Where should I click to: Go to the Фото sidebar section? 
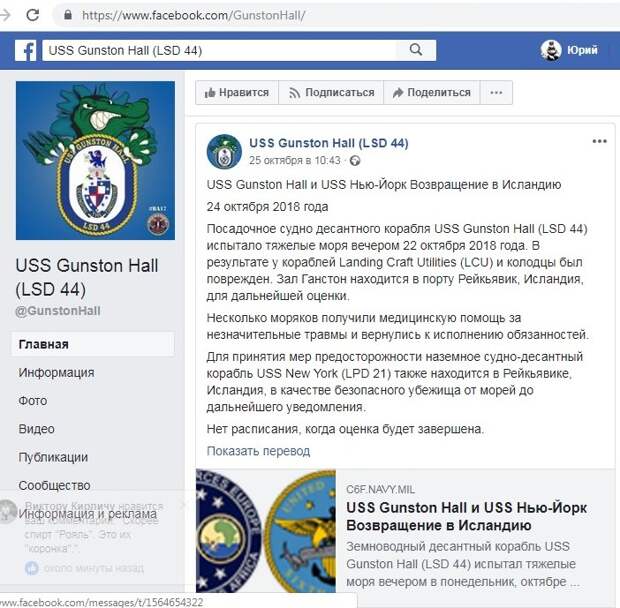(x=33, y=401)
